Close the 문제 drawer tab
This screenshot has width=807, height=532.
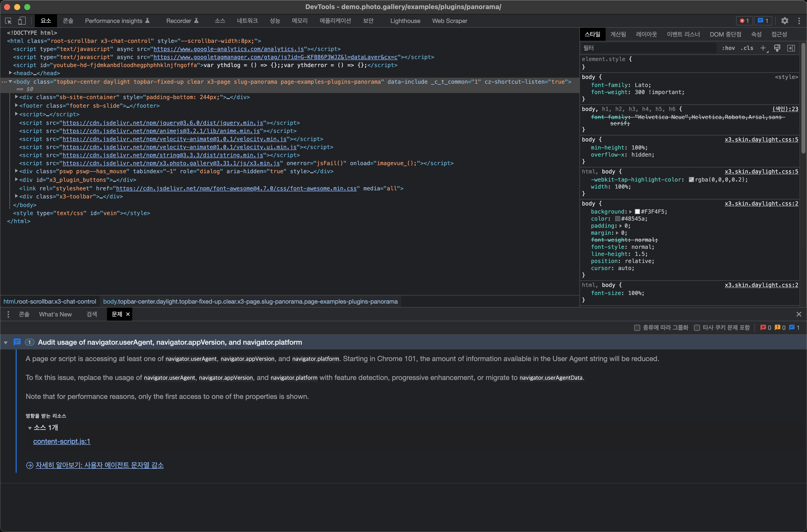128,314
